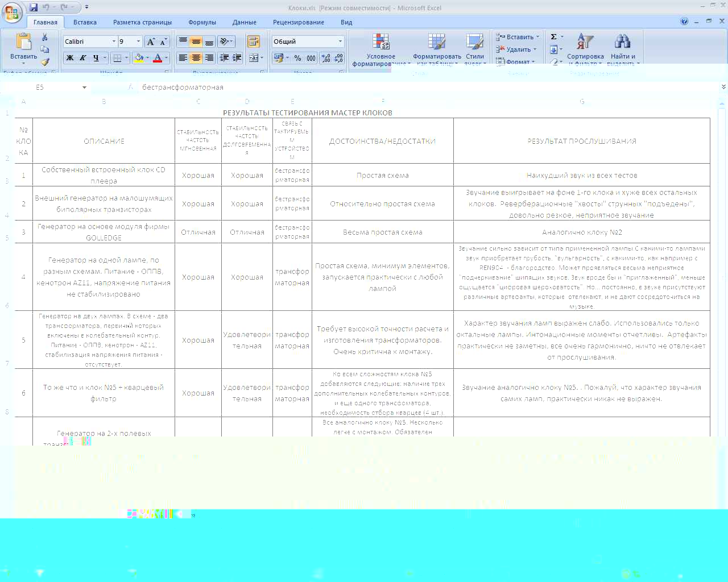Cut selection using the scissors icon

point(45,38)
